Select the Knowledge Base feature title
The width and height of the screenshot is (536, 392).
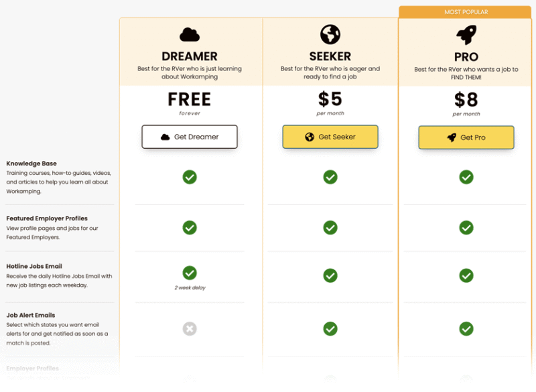[x=31, y=164]
